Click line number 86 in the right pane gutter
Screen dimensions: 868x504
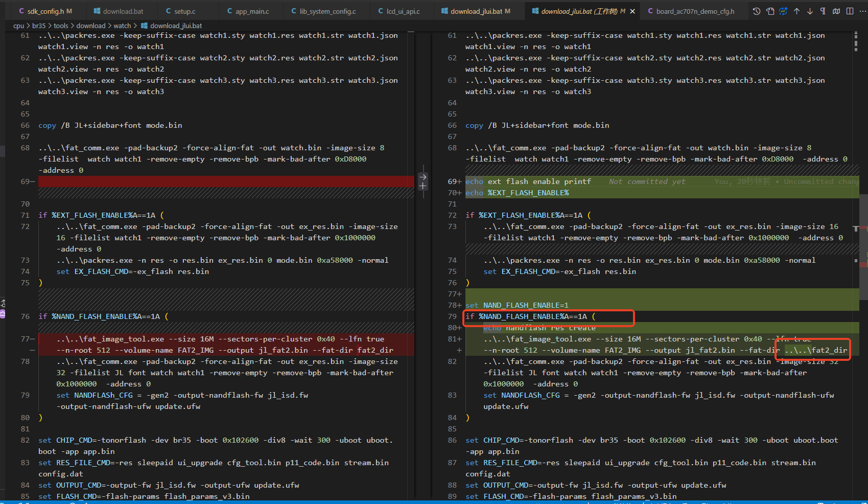[452, 440]
